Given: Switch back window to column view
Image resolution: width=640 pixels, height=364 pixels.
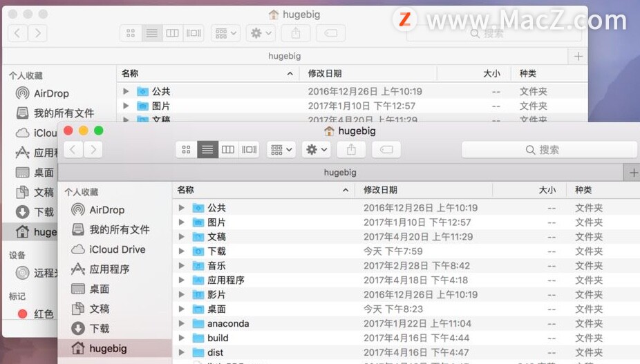Looking at the screenshot, I should click(x=173, y=33).
